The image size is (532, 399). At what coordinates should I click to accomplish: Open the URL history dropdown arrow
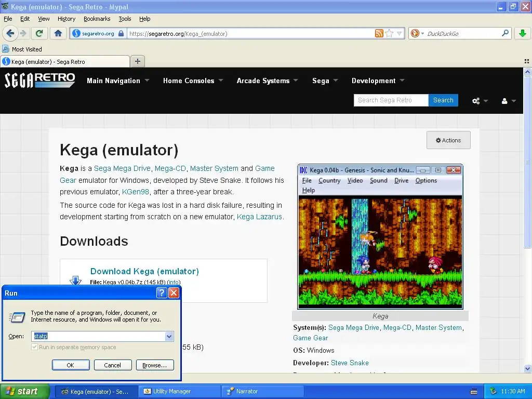click(399, 33)
